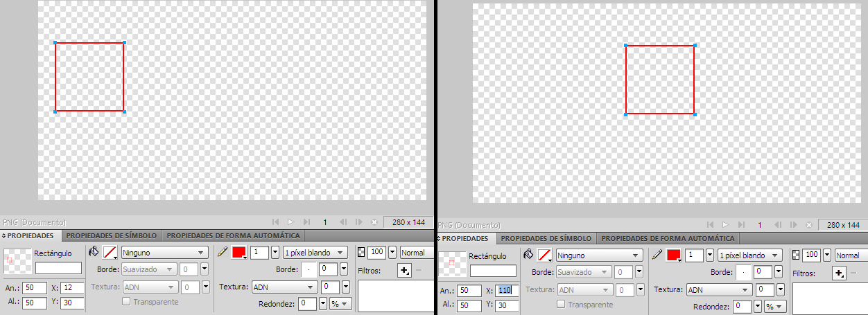Open '1 píxel blando' stroke dropdown, right window

pyautogui.click(x=750, y=255)
